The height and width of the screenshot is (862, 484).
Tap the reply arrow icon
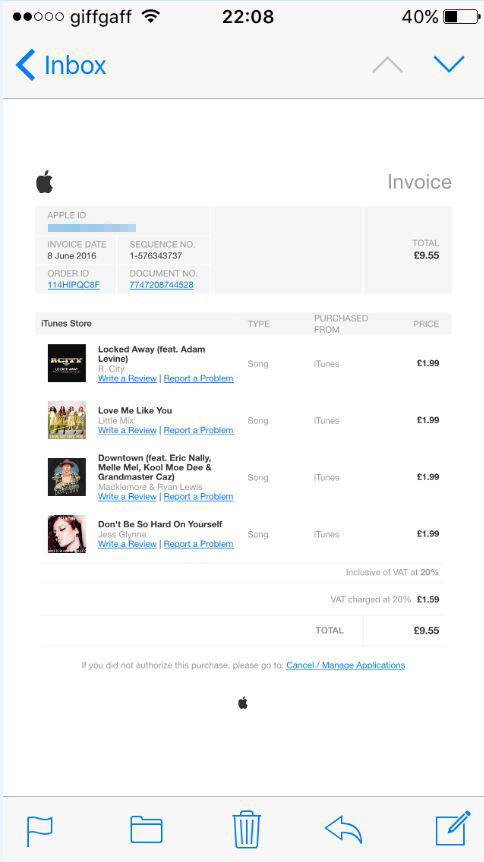[343, 829]
